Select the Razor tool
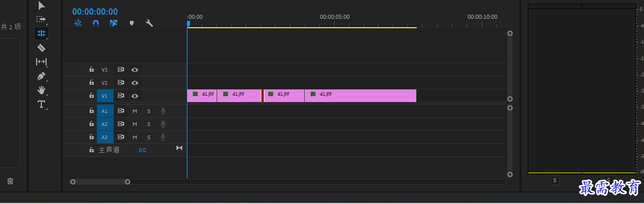644x204 pixels. [x=41, y=48]
